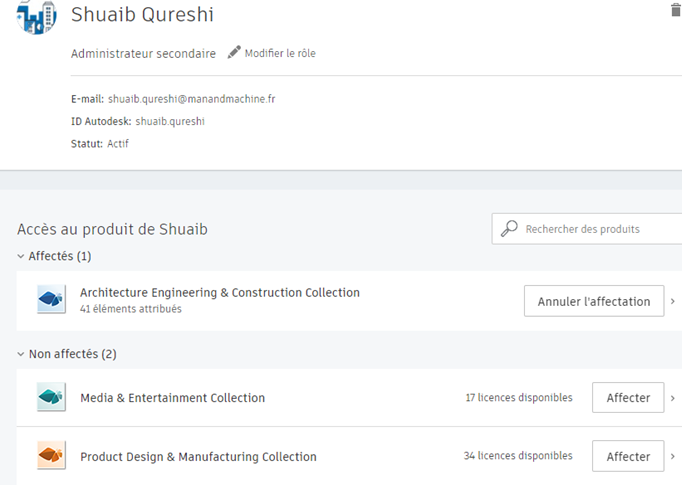
Task: Click the pencil edit role icon
Action: (234, 52)
